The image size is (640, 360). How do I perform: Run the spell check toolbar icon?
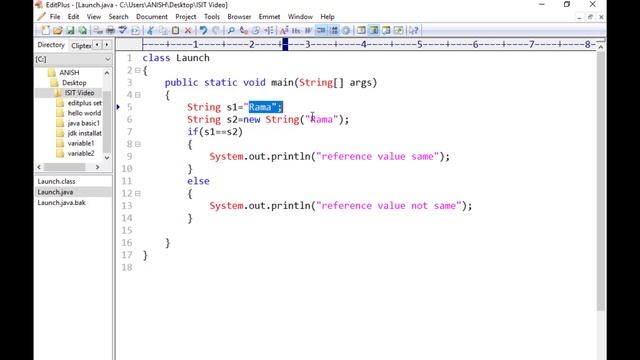click(122, 30)
